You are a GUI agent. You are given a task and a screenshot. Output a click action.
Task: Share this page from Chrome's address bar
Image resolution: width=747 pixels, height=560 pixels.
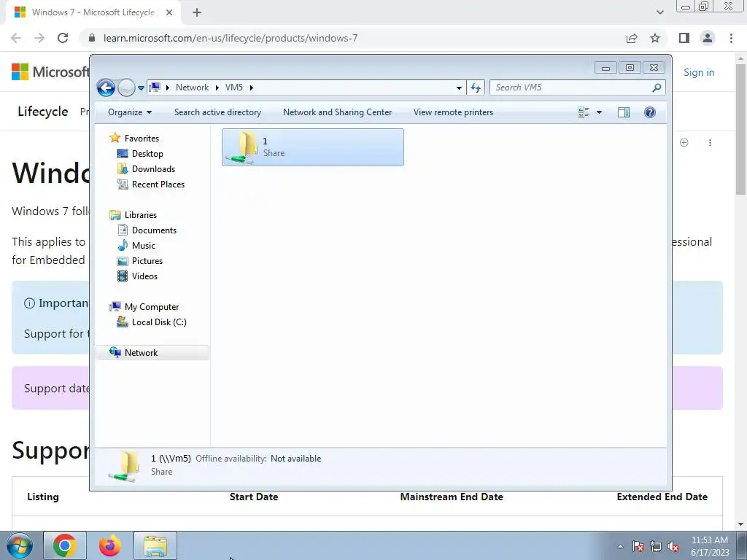click(632, 38)
